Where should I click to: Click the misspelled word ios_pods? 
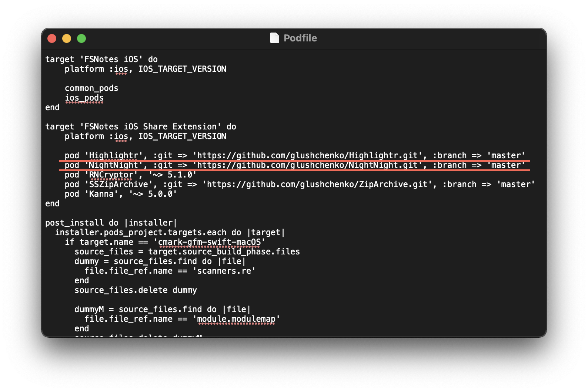(x=84, y=98)
